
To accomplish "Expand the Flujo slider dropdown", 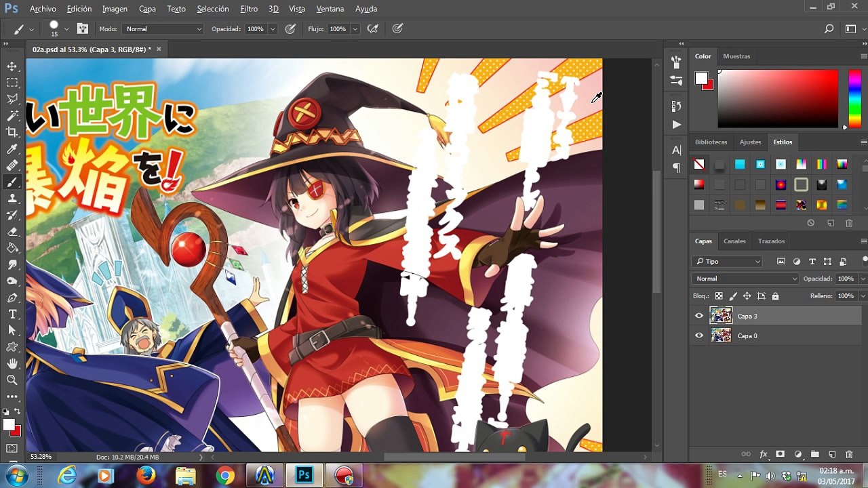I will (x=355, y=29).
